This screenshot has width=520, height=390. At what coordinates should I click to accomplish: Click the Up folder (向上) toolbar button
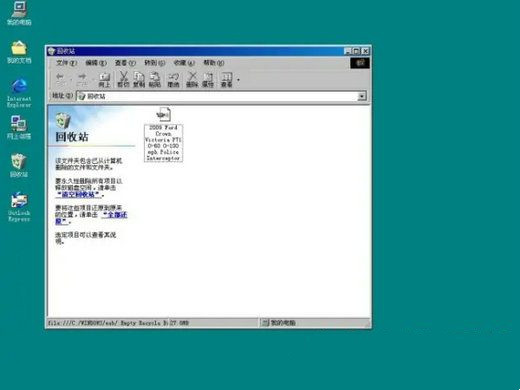coord(105,80)
